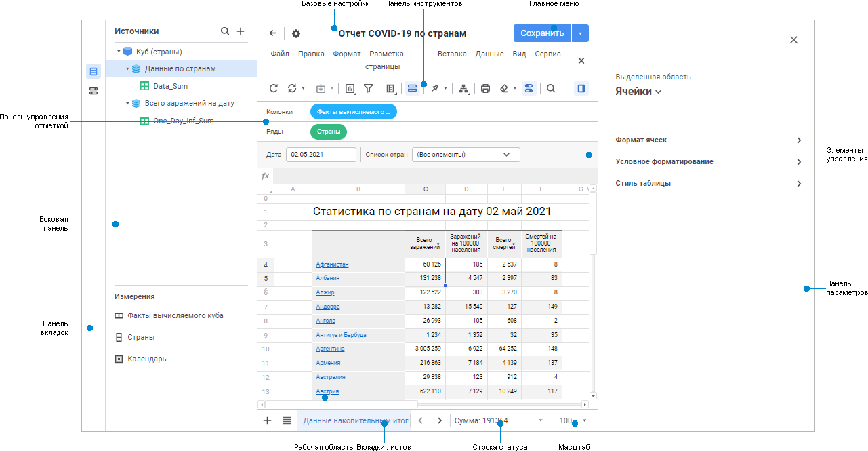Select the Данные накопительным итогом sheet tab
The width and height of the screenshot is (868, 451).
click(356, 420)
